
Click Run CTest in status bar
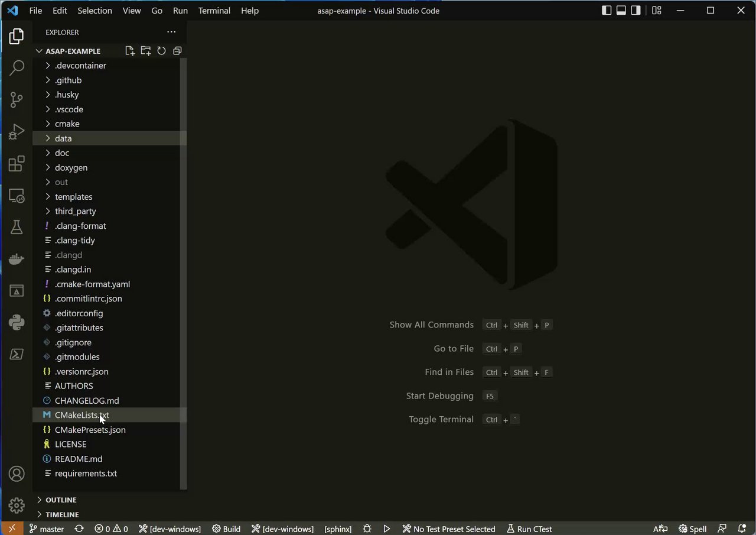coord(529,528)
